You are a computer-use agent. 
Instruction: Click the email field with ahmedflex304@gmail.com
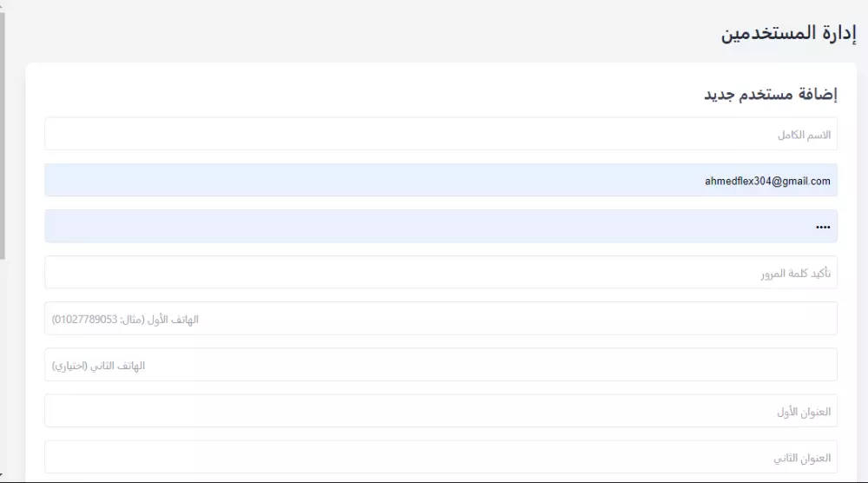[x=441, y=181]
